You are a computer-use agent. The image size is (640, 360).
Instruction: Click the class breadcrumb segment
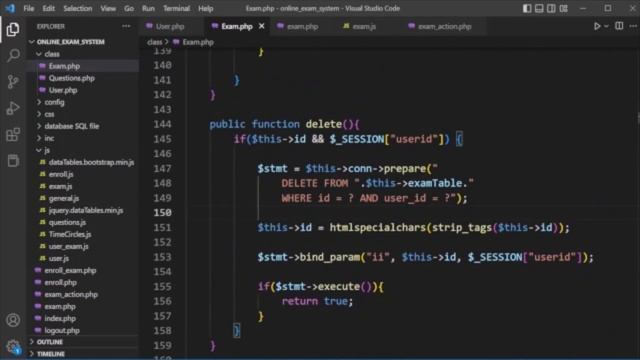click(154, 42)
